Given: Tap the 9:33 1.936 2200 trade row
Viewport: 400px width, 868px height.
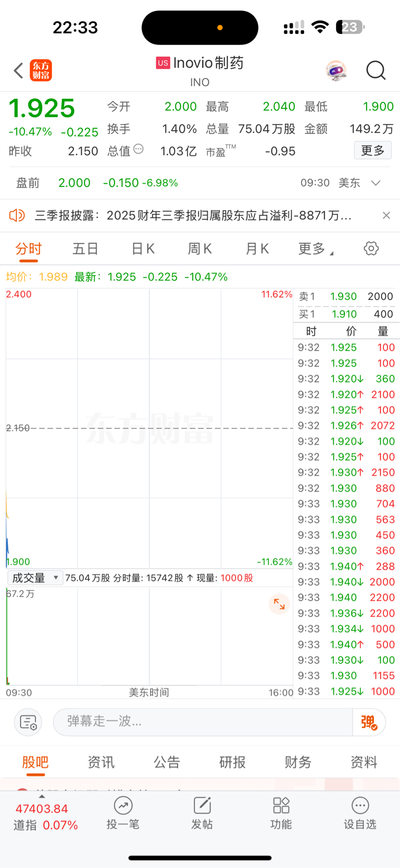Looking at the screenshot, I should pos(346,613).
